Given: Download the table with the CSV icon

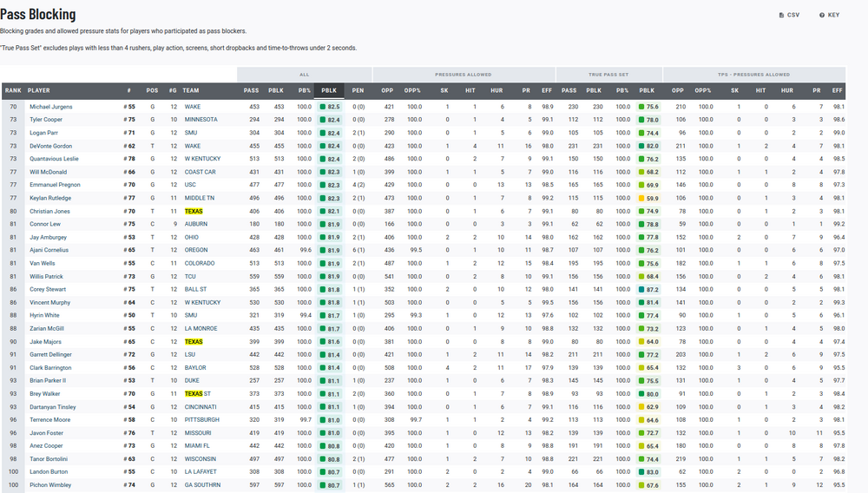Looking at the screenshot, I should click(789, 15).
